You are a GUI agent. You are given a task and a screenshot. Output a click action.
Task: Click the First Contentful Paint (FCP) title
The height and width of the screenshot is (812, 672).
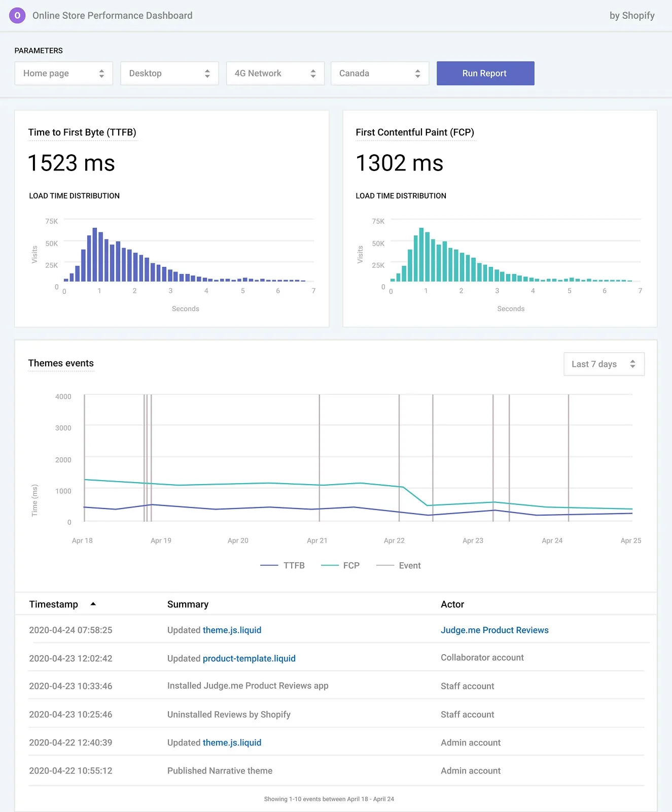pos(415,132)
